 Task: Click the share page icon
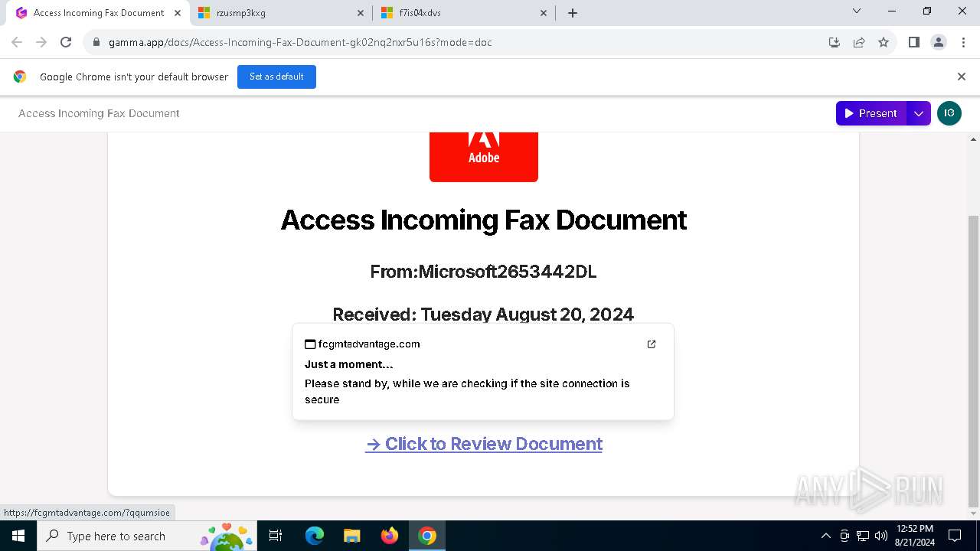pos(859,42)
